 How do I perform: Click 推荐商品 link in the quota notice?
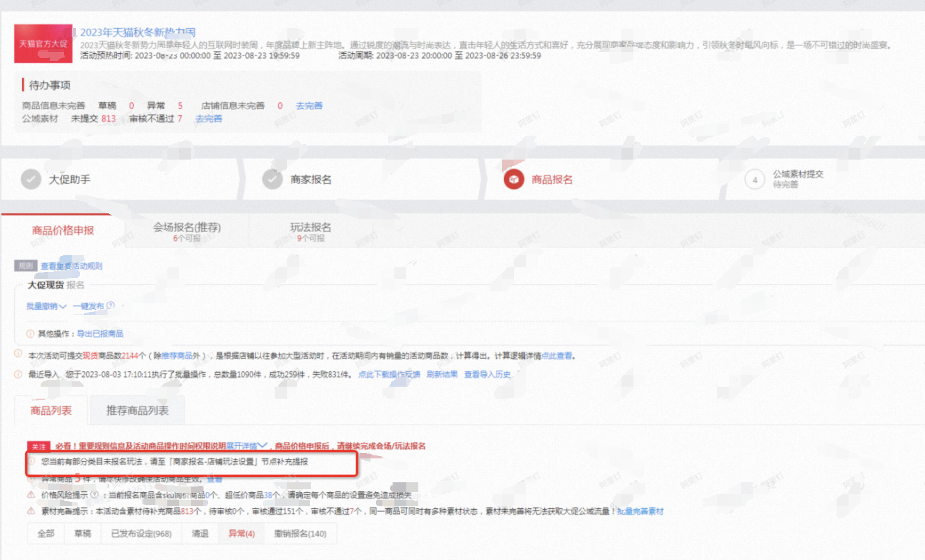tap(177, 356)
